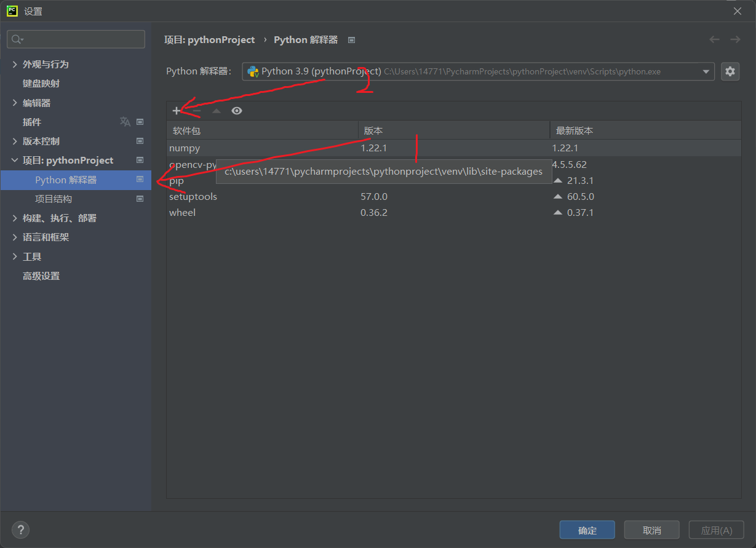Click the project-scope icon in the 插件 row
This screenshot has height=548, width=756.
point(140,122)
